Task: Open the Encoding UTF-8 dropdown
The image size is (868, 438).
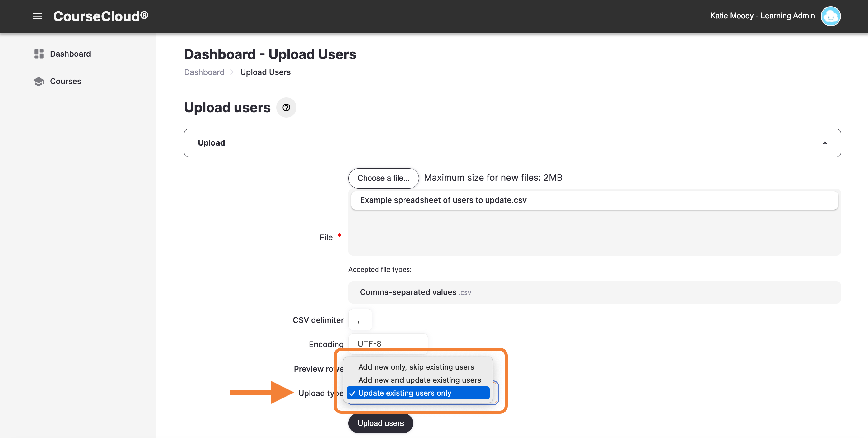Action: pos(388,343)
